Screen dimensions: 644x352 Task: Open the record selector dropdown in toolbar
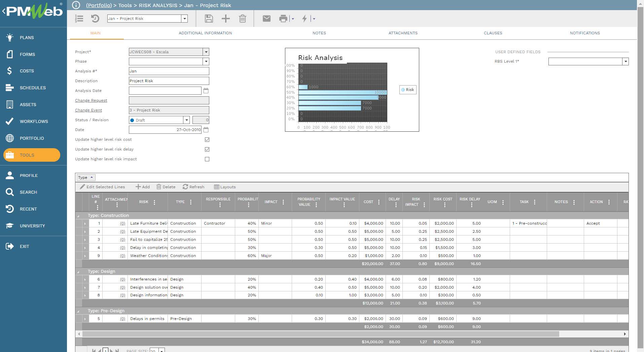click(x=184, y=19)
